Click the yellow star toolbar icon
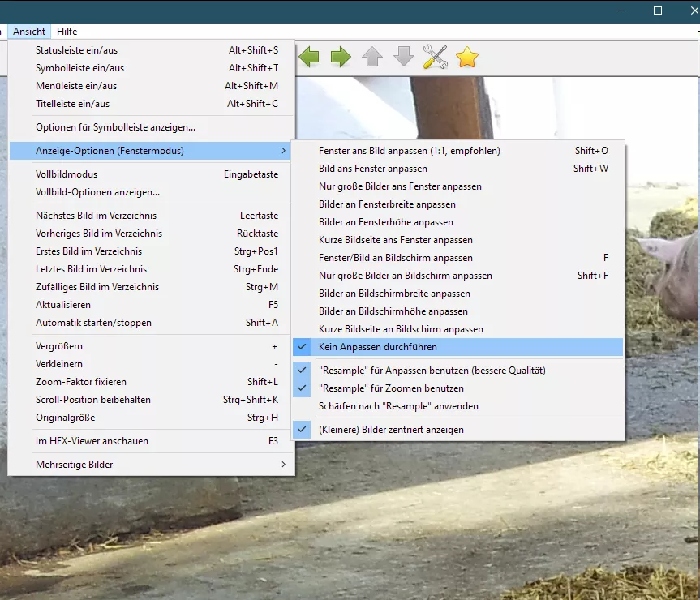The image size is (700, 600). click(467, 57)
